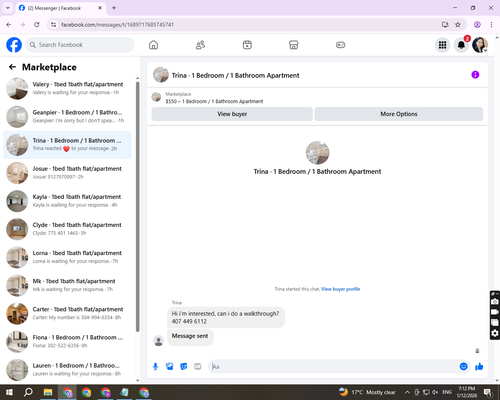Image resolution: width=500 pixels, height=400 pixels.
Task: Click the voice clip microphone icon
Action: [x=155, y=367]
